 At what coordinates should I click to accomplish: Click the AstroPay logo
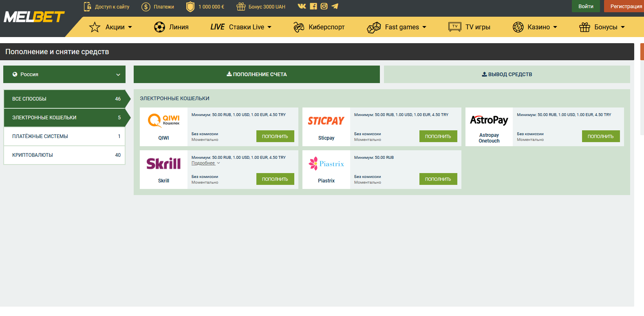(x=489, y=120)
